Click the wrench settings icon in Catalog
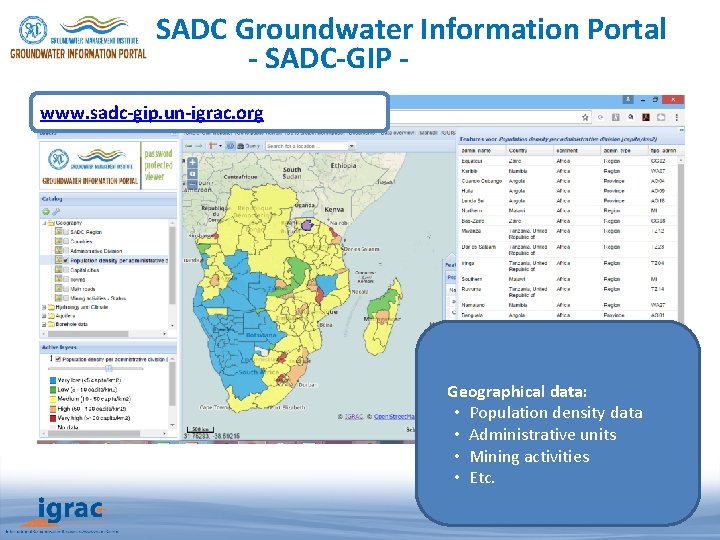Screen dimensions: 720x540 [56, 212]
